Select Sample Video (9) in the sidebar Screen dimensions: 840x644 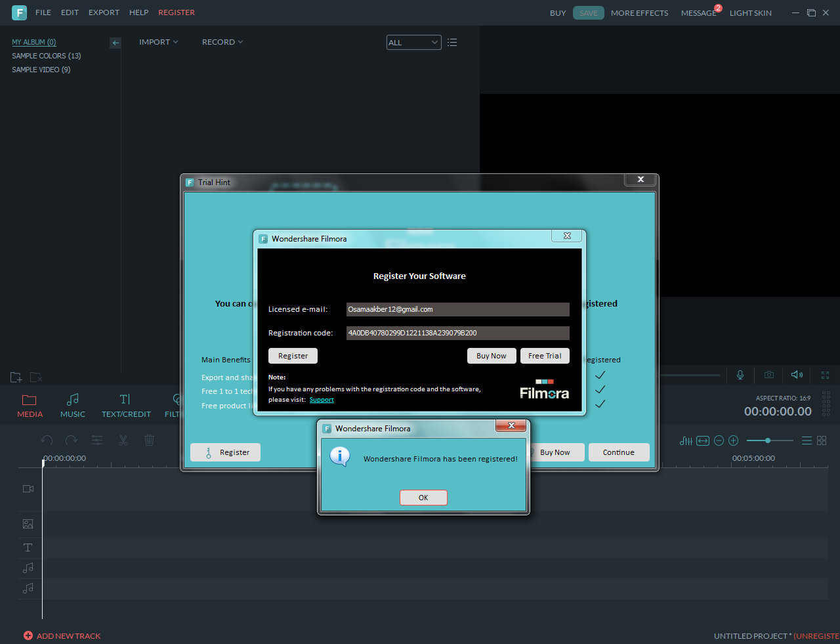tap(41, 70)
